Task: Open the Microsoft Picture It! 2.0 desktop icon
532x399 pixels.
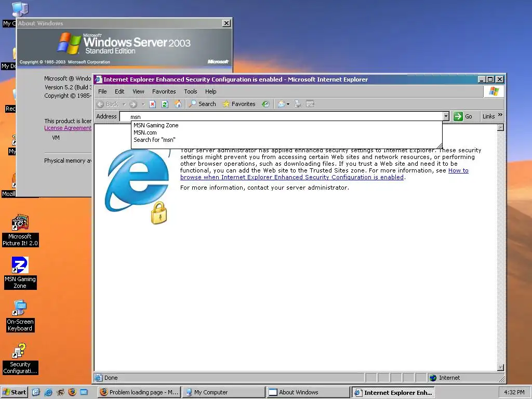Action: [x=20, y=230]
